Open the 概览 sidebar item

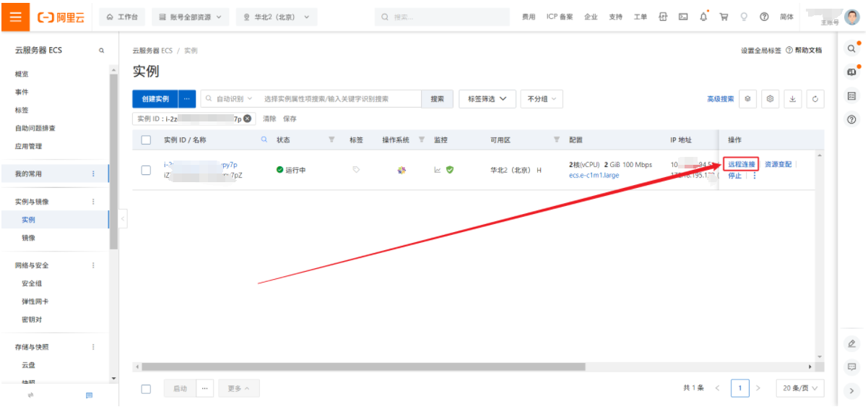(x=22, y=74)
